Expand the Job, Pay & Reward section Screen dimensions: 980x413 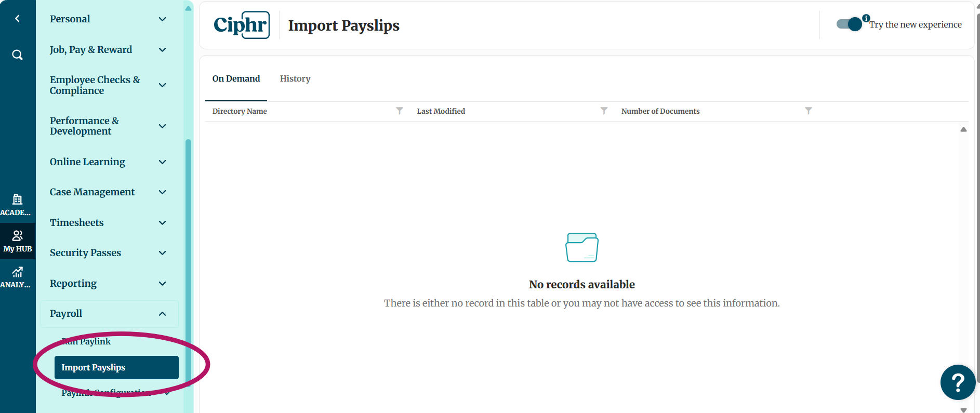coord(109,50)
